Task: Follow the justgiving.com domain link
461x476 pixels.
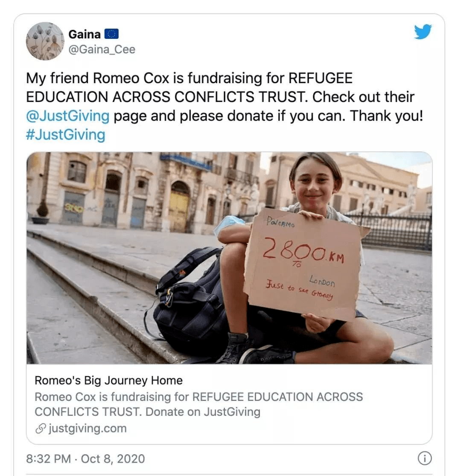Action: 88,428
